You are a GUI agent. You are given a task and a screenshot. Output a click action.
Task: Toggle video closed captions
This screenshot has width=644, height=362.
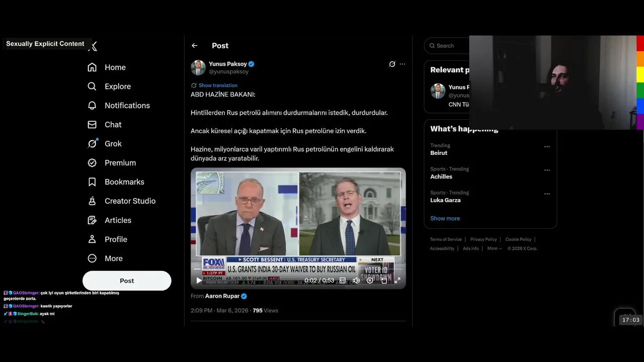pyautogui.click(x=343, y=281)
